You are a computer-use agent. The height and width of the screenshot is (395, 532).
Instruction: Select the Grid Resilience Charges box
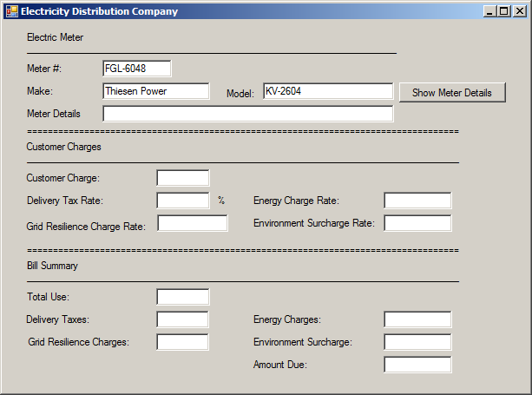coord(182,342)
